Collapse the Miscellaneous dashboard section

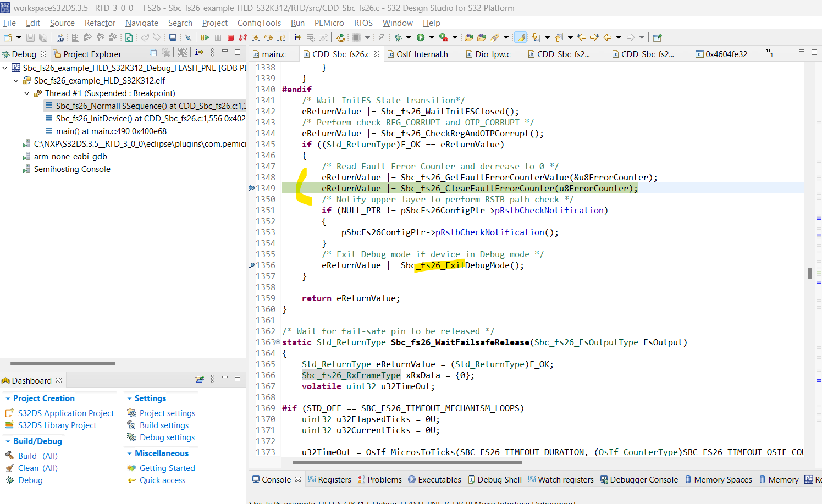pyautogui.click(x=129, y=453)
